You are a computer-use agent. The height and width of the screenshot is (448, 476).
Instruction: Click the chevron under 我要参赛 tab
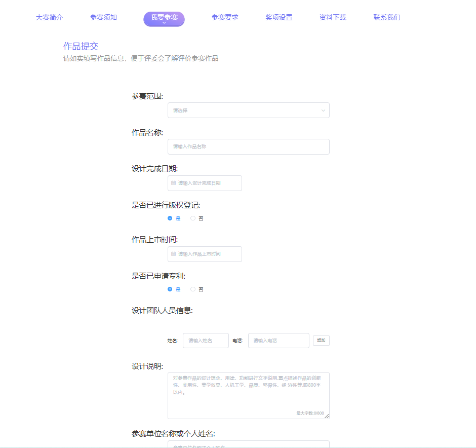pos(164,23)
